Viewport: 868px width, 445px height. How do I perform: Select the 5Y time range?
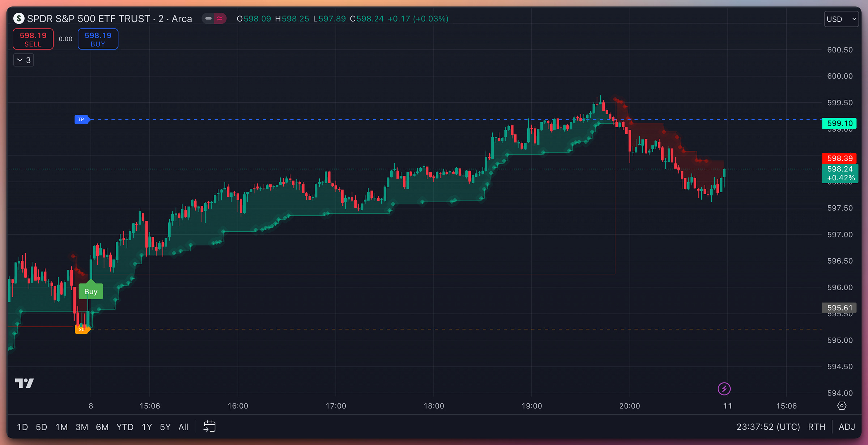(165, 427)
